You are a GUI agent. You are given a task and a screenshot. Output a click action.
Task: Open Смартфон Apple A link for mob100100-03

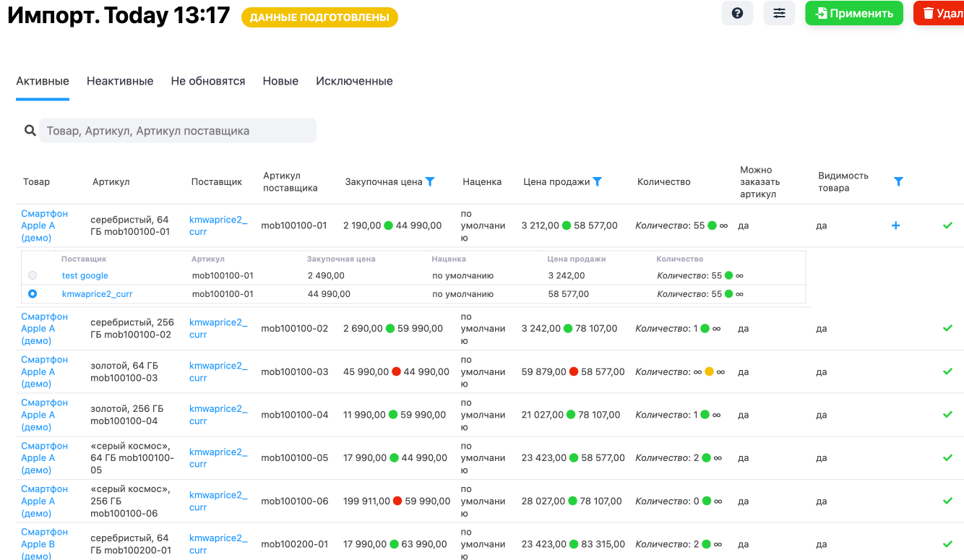44,371
